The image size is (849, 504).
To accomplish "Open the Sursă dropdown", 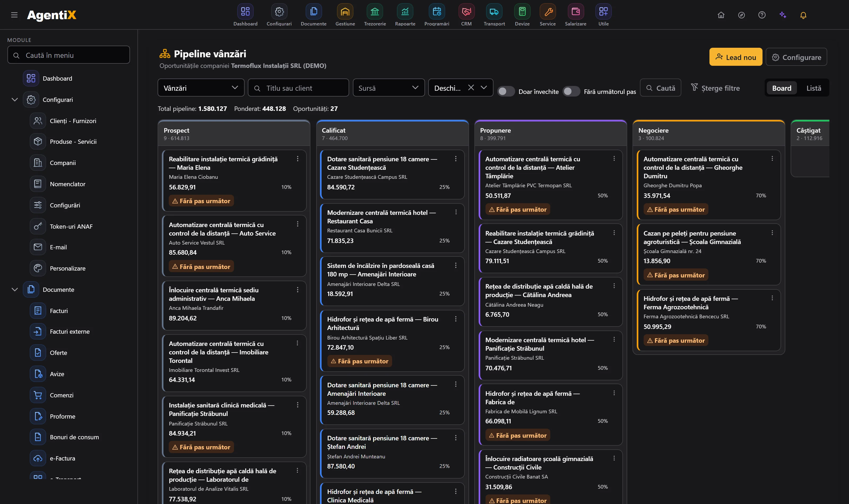I will click(x=388, y=88).
